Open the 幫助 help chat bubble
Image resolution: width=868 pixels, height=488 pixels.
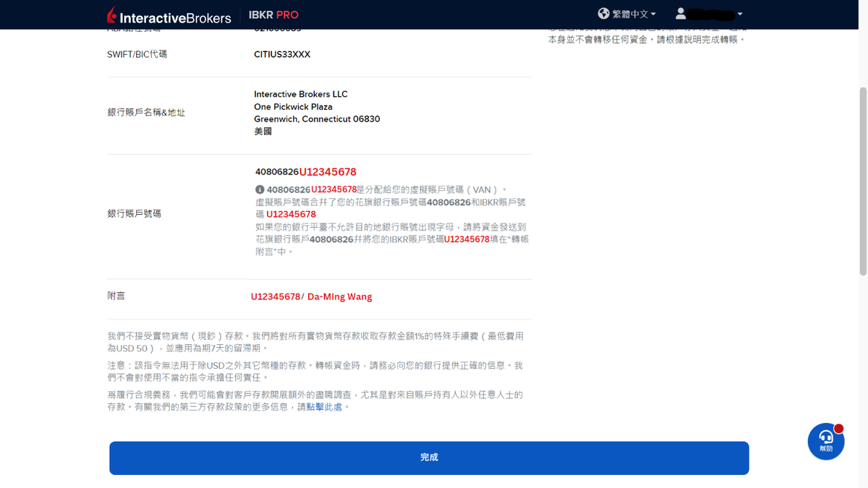pyautogui.click(x=826, y=441)
